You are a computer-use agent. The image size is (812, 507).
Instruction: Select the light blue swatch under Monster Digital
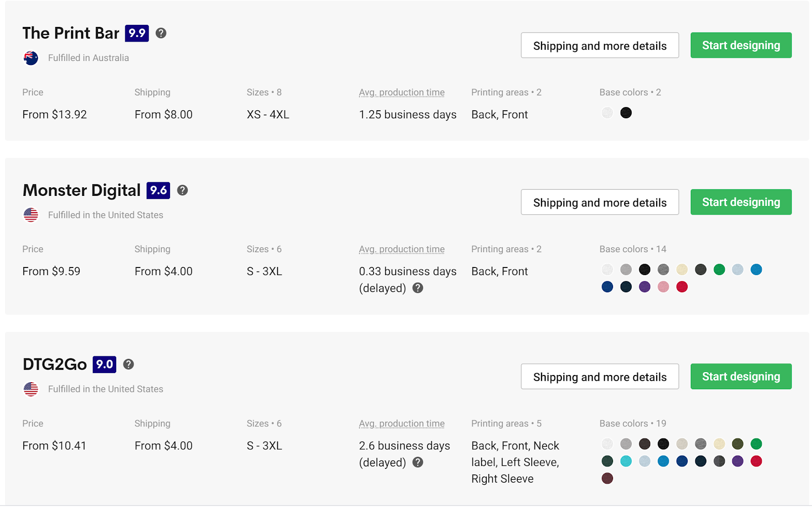738,269
